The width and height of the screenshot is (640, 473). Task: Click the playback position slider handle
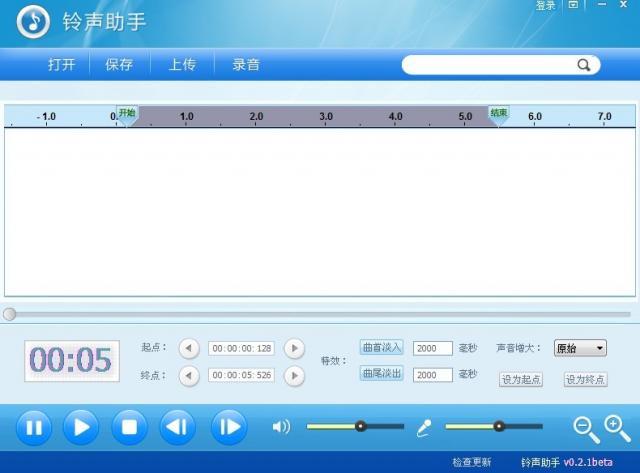click(x=9, y=314)
